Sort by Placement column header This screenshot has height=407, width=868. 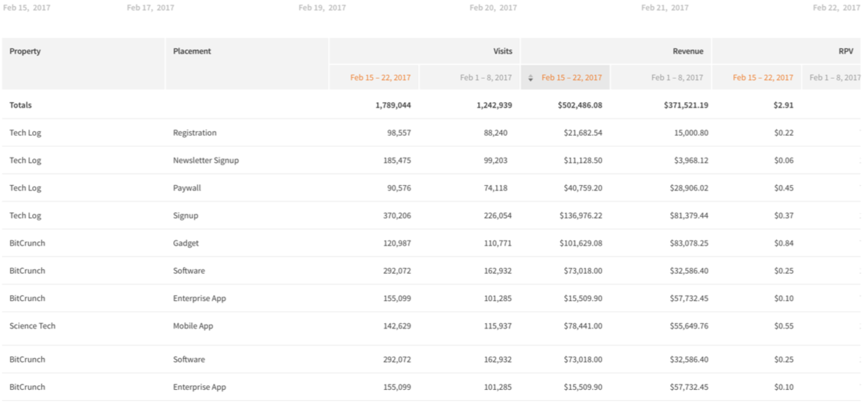point(192,51)
